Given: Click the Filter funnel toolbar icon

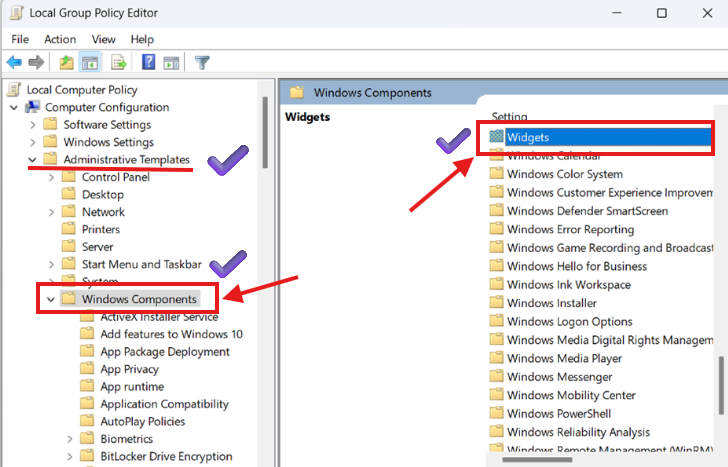Looking at the screenshot, I should pos(202,62).
